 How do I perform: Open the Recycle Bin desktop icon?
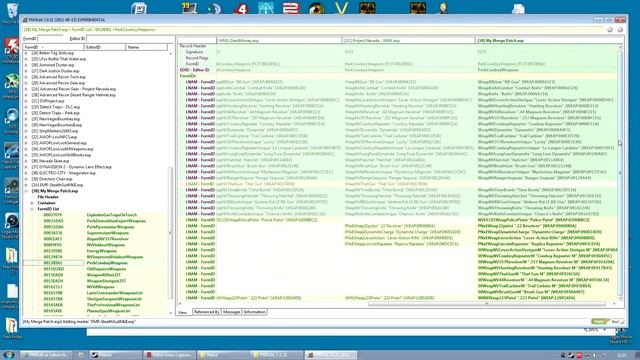tap(12, 11)
